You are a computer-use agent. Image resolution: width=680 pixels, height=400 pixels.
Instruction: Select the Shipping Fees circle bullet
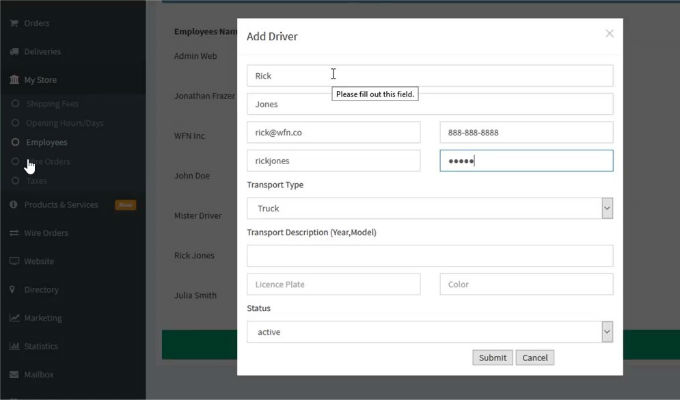15,104
